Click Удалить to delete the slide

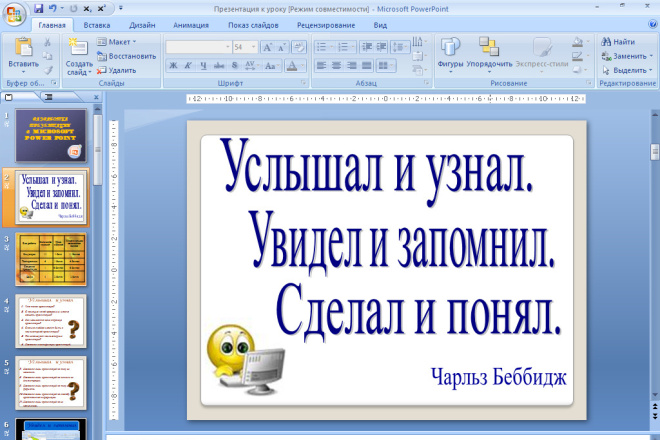click(x=117, y=70)
